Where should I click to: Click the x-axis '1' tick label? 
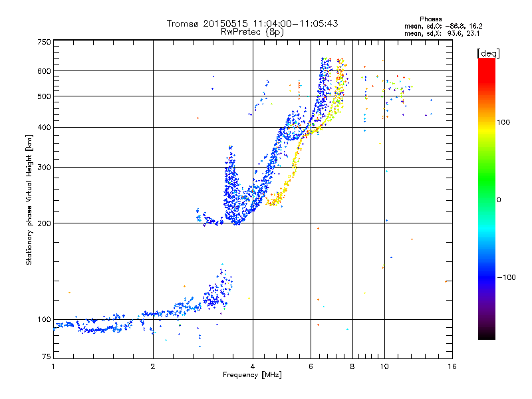pyautogui.click(x=53, y=366)
